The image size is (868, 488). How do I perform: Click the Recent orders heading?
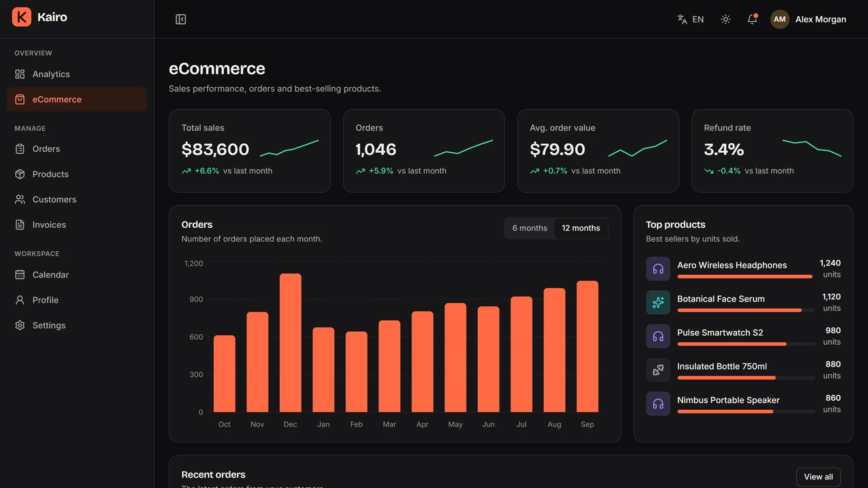click(213, 474)
